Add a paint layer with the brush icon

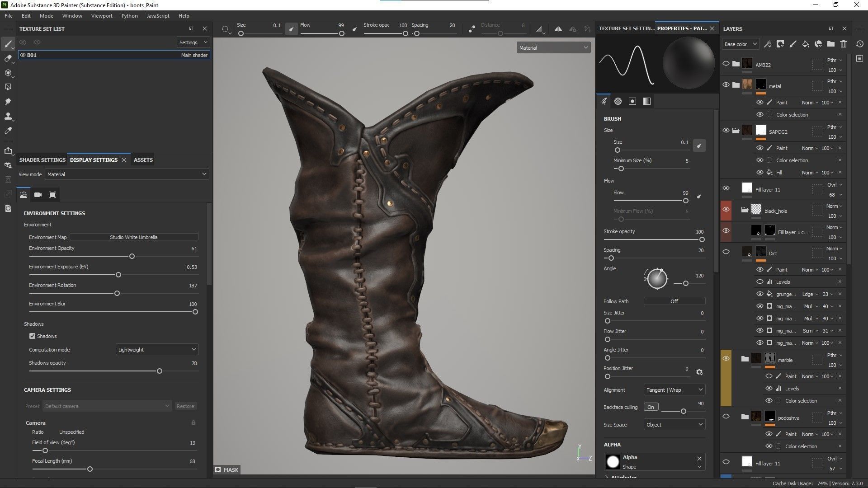tap(793, 44)
